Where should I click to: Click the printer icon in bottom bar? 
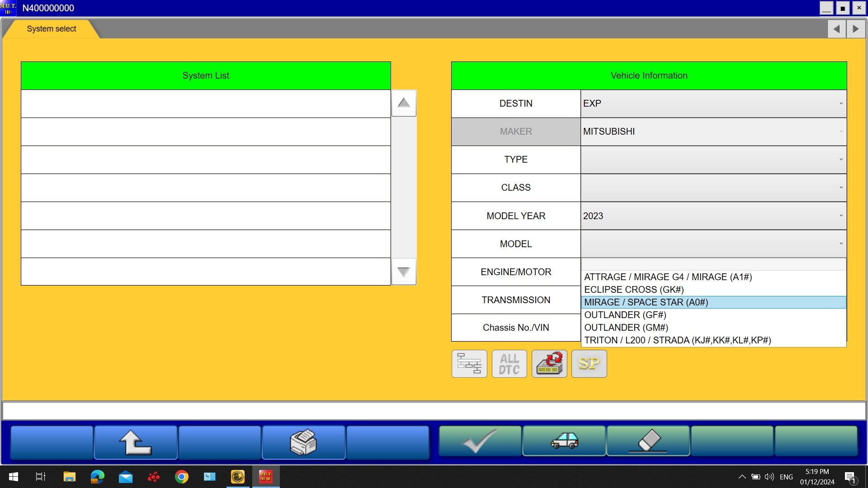tap(303, 442)
